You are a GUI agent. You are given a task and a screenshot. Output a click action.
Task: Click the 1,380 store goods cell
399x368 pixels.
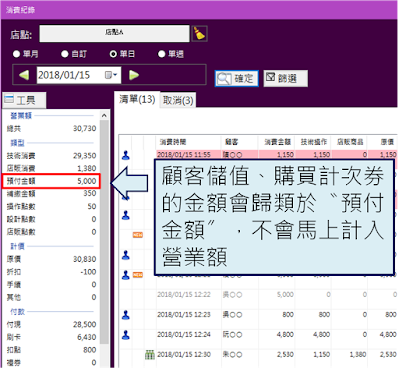pos(358,355)
